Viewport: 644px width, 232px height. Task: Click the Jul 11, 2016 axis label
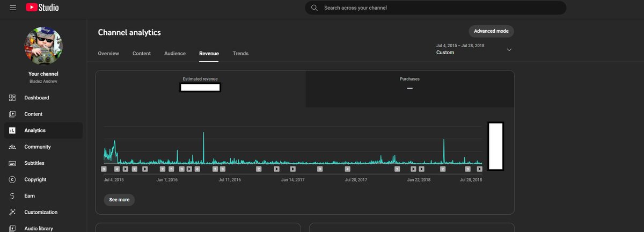[230, 180]
